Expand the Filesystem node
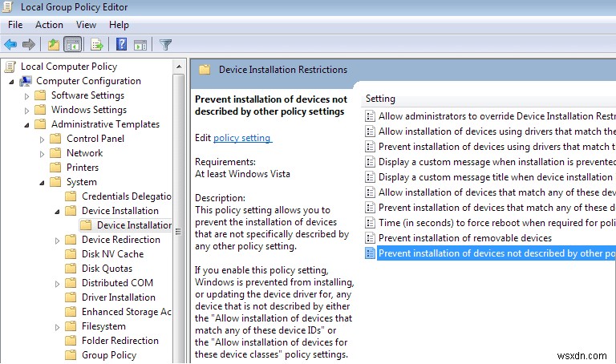 (x=58, y=326)
